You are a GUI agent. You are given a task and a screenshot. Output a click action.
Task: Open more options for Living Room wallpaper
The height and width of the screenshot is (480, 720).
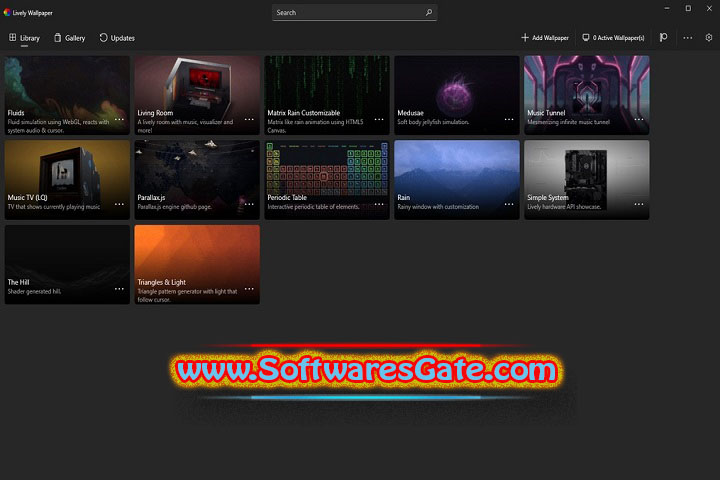249,119
